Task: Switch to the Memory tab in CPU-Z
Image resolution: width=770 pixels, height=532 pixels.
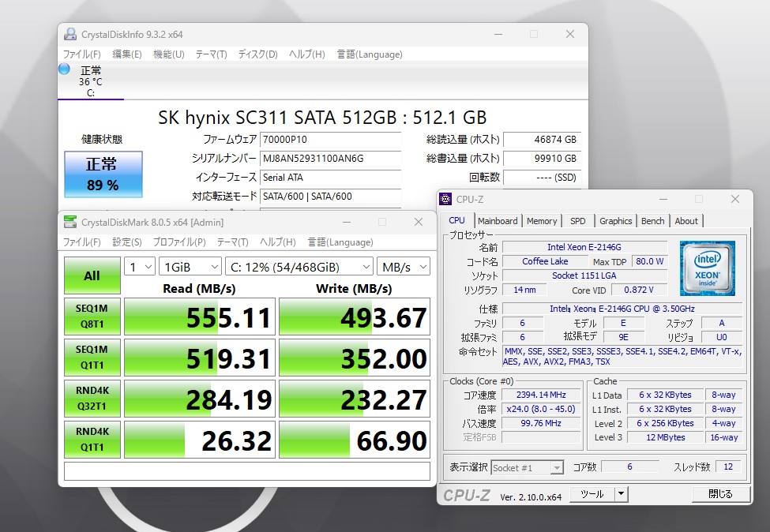Action: click(x=542, y=221)
